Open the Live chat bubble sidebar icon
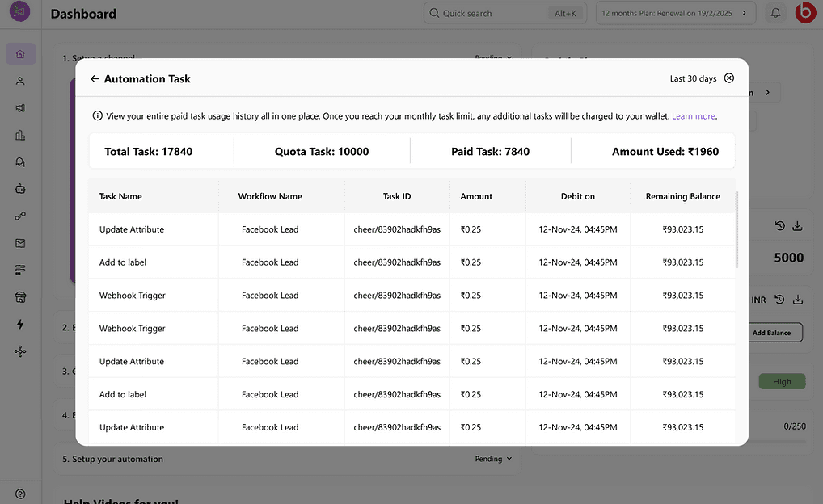Image resolution: width=823 pixels, height=504 pixels. [x=20, y=162]
